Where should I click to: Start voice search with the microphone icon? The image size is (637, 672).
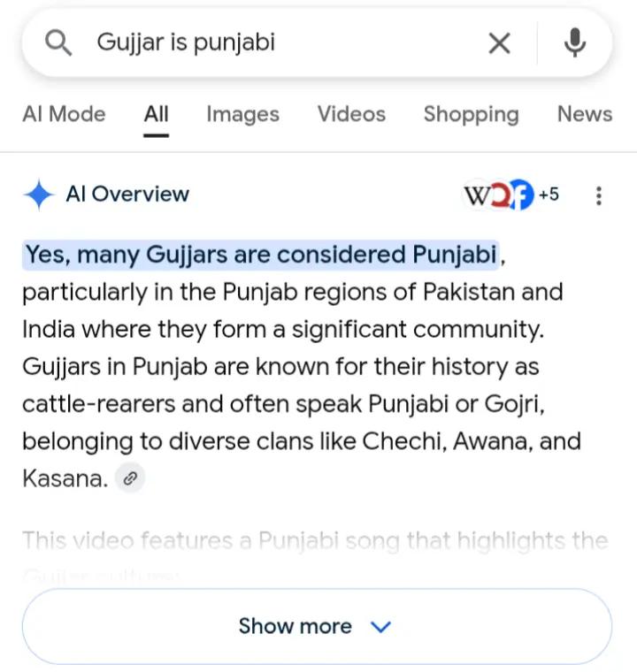(x=574, y=42)
